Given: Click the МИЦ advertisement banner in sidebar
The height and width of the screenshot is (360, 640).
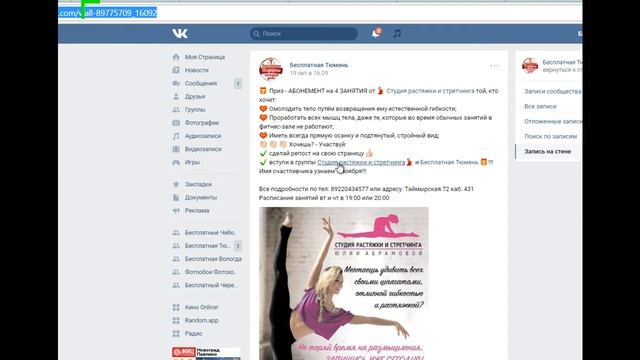Looking at the screenshot, I should [206, 353].
